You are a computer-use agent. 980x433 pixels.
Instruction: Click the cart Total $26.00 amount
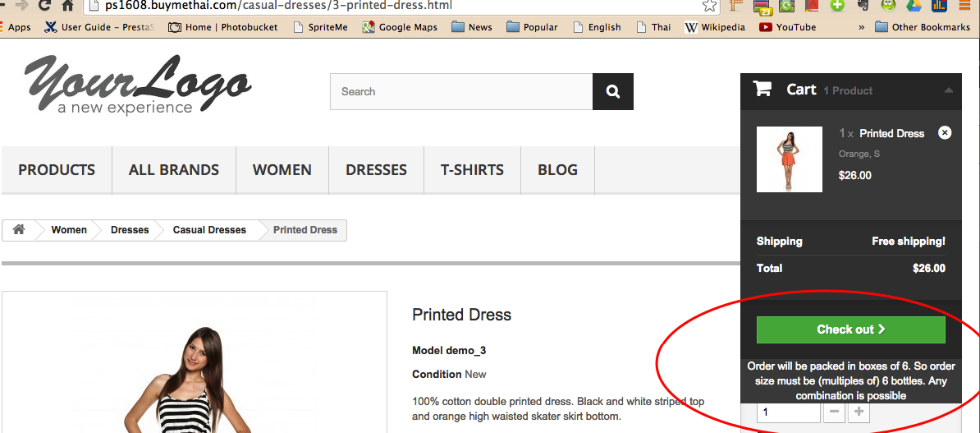[929, 269]
